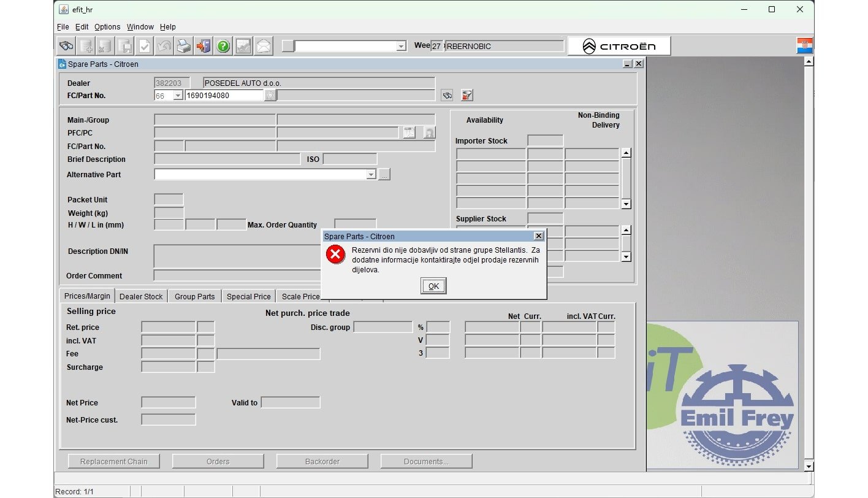Switch to the Group Parts tab
Image resolution: width=868 pixels, height=498 pixels.
click(194, 296)
